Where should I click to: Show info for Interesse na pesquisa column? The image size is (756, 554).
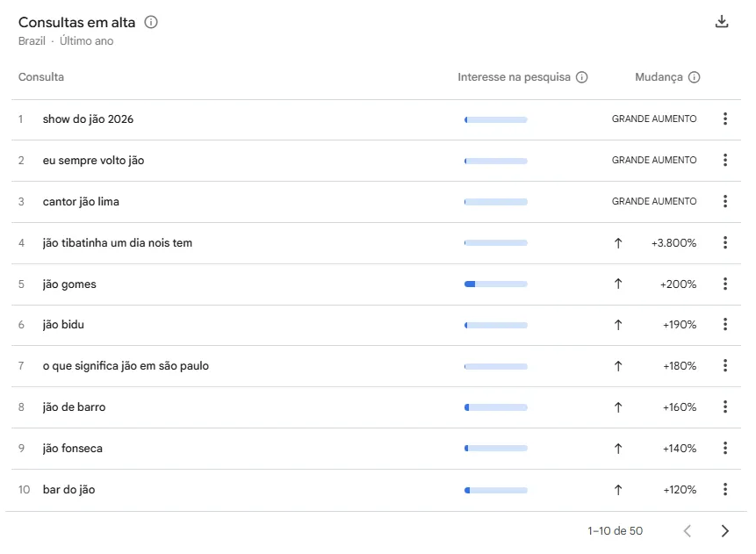click(582, 77)
